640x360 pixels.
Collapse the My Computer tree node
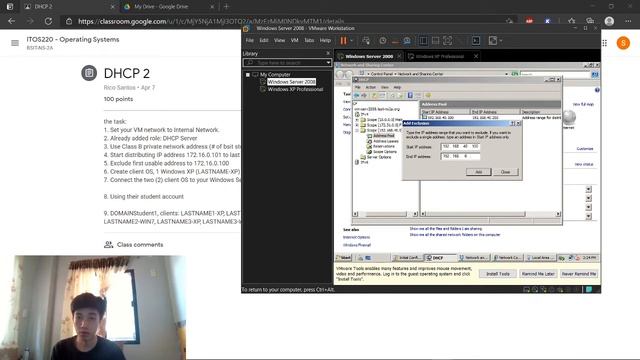coord(248,75)
